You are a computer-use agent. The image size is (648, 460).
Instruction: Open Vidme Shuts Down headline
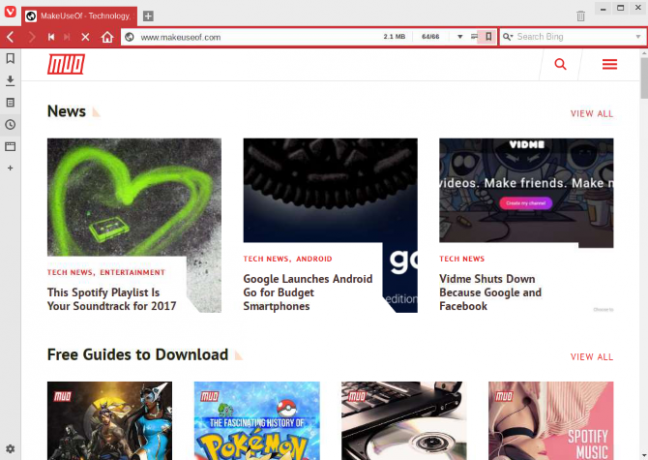(x=491, y=292)
